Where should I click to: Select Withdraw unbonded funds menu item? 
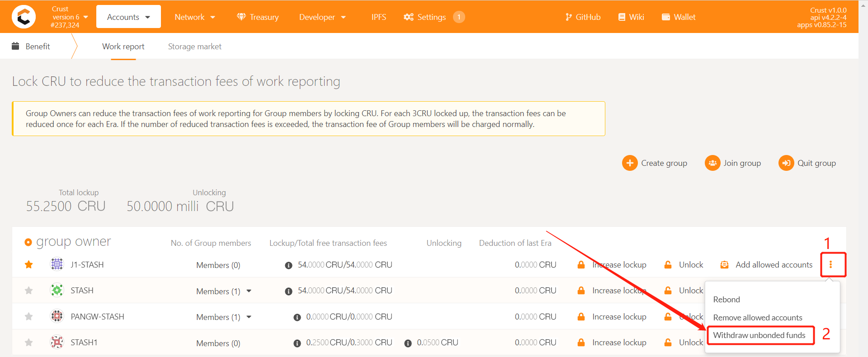759,335
